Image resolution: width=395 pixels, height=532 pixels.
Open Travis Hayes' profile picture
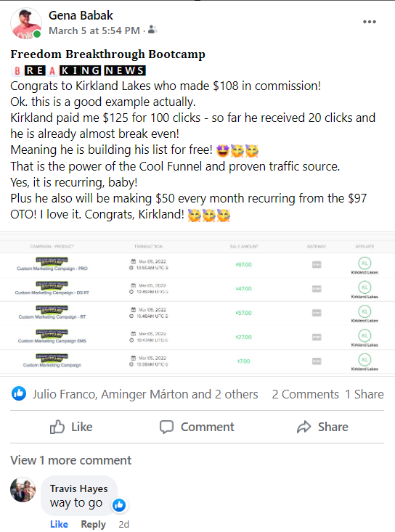click(x=23, y=490)
